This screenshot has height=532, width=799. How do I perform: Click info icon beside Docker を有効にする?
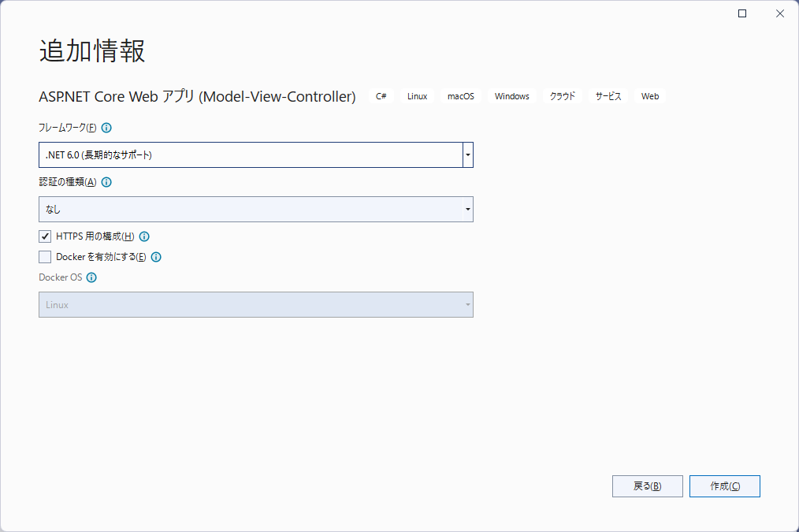(x=157, y=257)
